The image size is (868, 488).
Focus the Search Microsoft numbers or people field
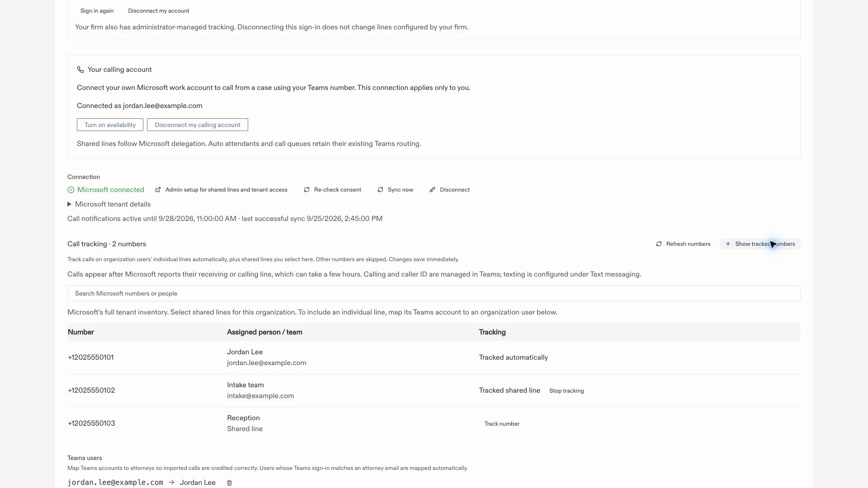tap(434, 293)
